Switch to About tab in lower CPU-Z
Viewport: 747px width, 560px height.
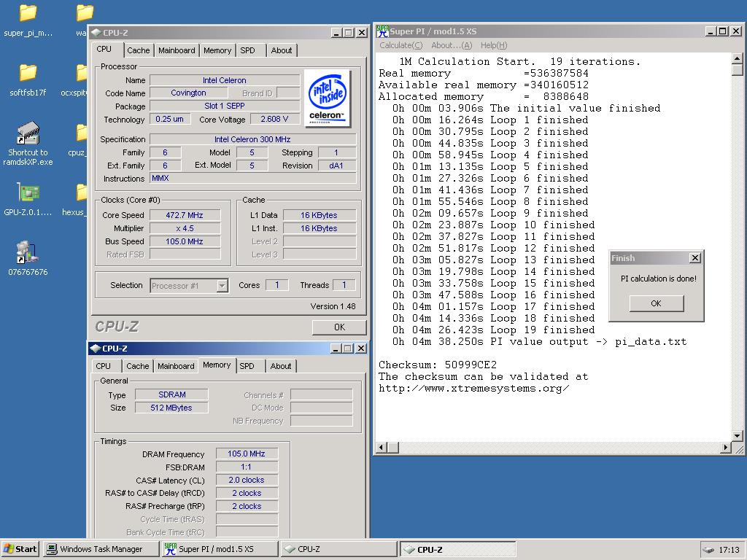pos(281,366)
